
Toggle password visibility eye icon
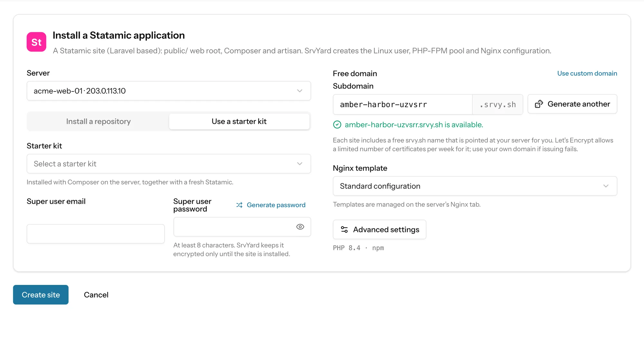(x=300, y=227)
